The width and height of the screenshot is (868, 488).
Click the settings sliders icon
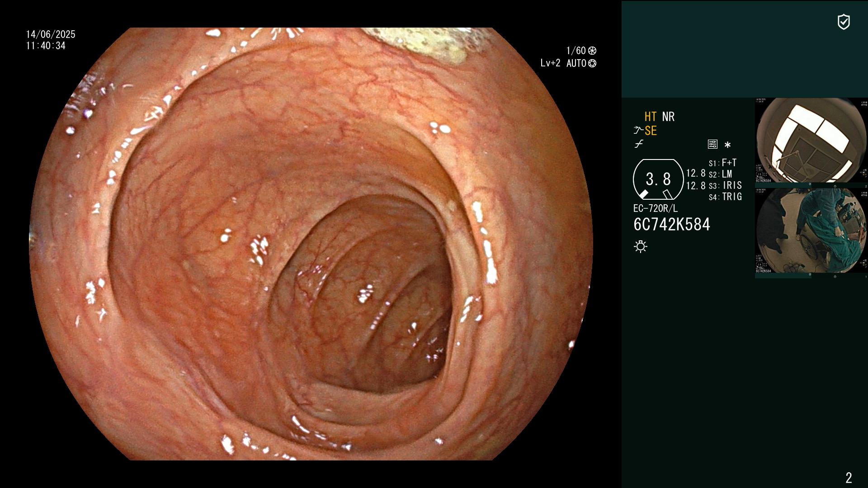pyautogui.click(x=712, y=145)
